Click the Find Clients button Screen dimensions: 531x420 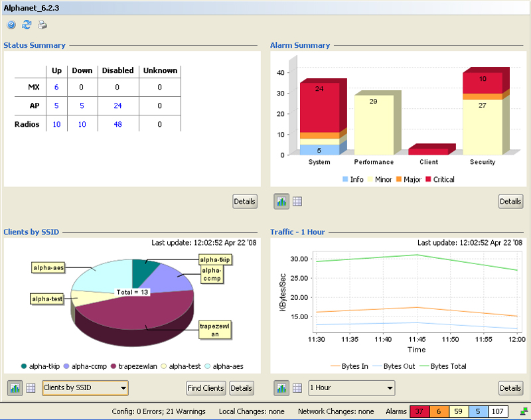pyautogui.click(x=206, y=388)
